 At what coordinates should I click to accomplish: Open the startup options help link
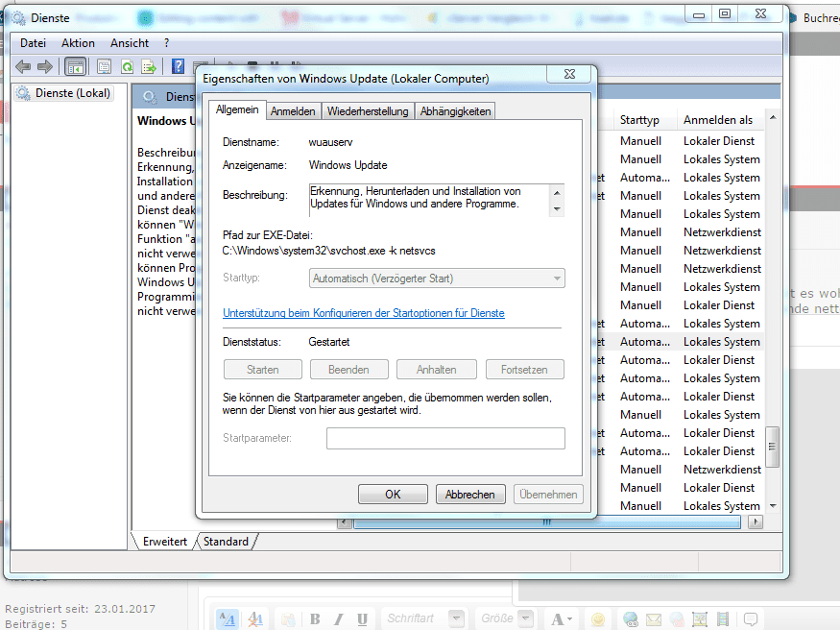[364, 313]
